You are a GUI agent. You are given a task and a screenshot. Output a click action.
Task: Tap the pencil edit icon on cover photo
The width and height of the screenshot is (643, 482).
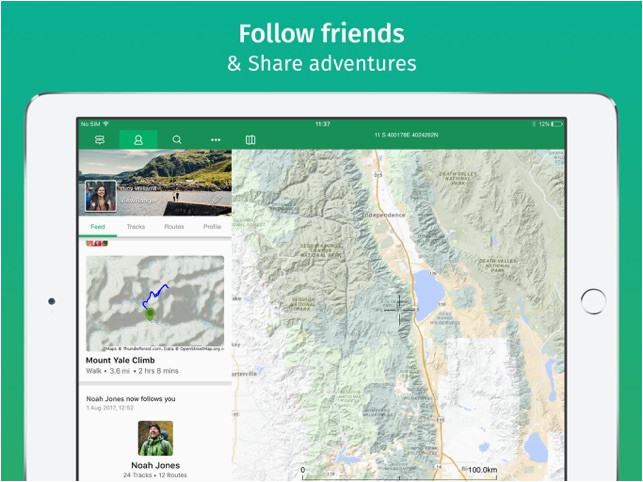(217, 199)
